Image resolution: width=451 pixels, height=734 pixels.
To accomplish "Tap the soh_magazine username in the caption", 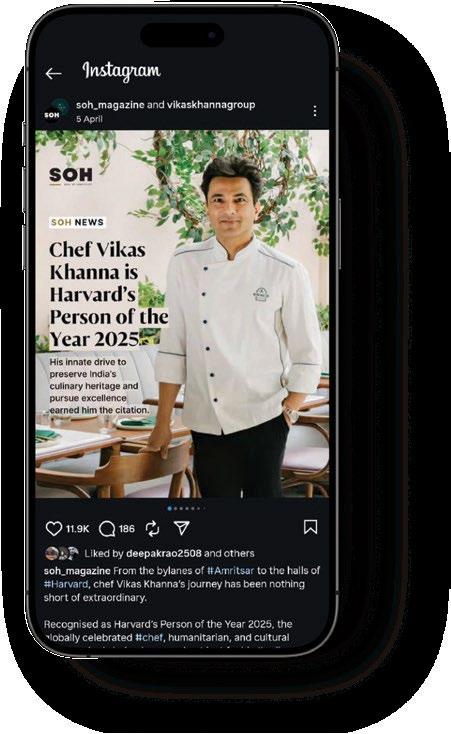I will (x=77, y=571).
